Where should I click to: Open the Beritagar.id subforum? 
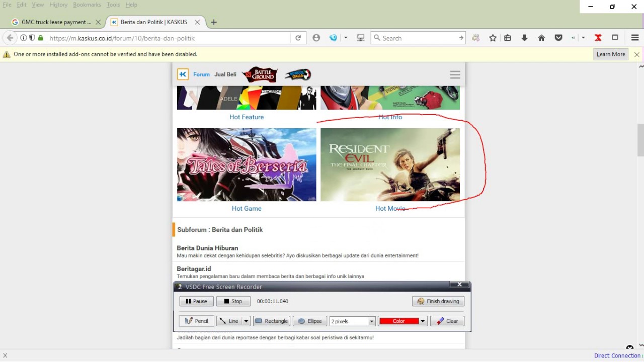coord(194,268)
